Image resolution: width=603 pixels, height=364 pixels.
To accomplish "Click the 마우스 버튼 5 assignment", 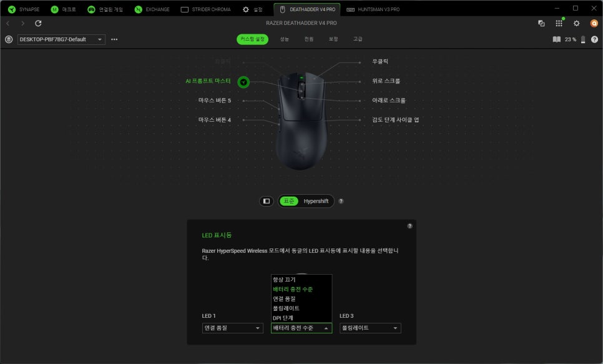I will tap(215, 101).
